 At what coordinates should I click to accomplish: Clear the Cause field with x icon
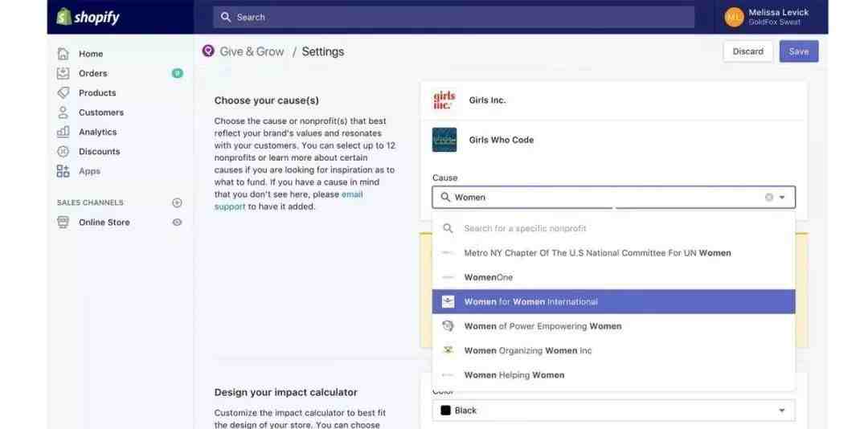coord(769,197)
